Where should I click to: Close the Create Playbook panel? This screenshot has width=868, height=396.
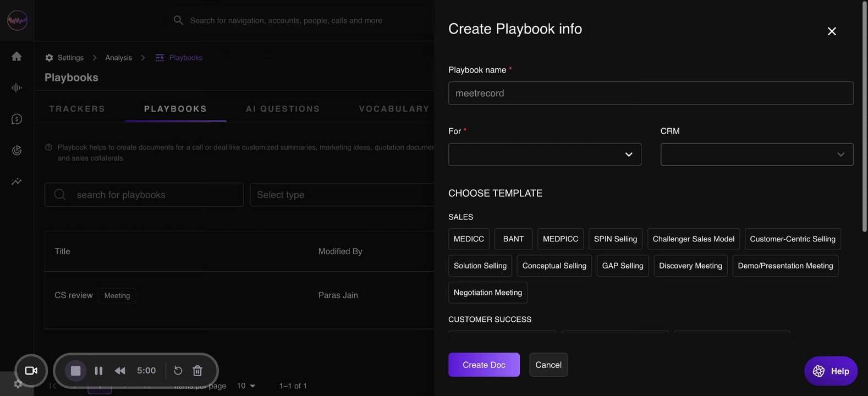click(832, 31)
